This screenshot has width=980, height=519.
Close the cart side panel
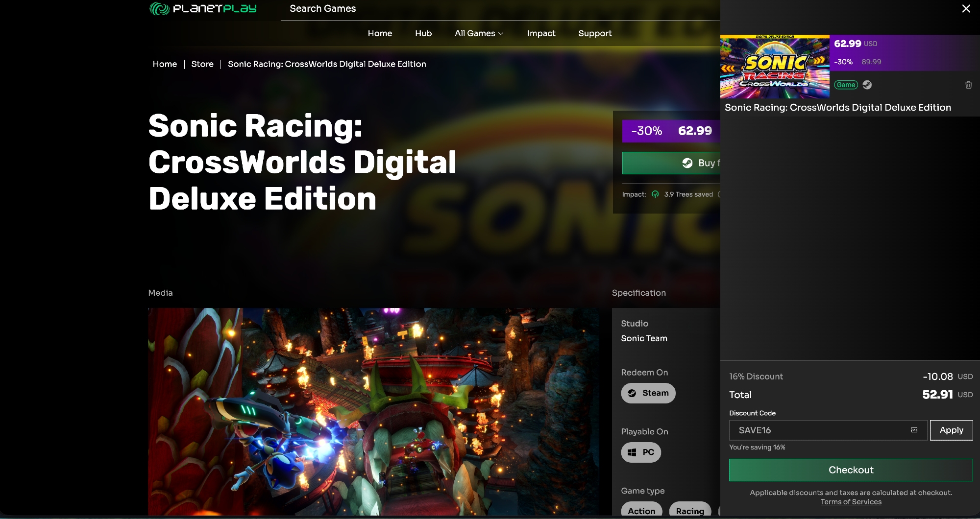tap(966, 9)
